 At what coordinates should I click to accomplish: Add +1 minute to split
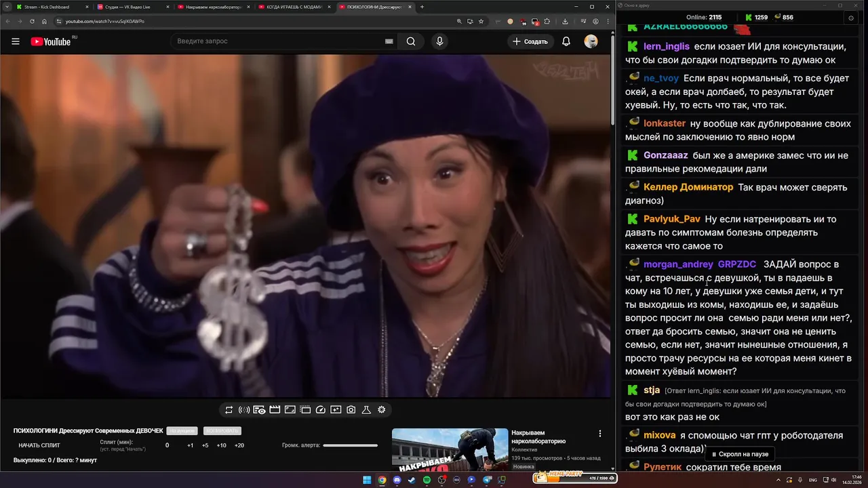pyautogui.click(x=190, y=445)
